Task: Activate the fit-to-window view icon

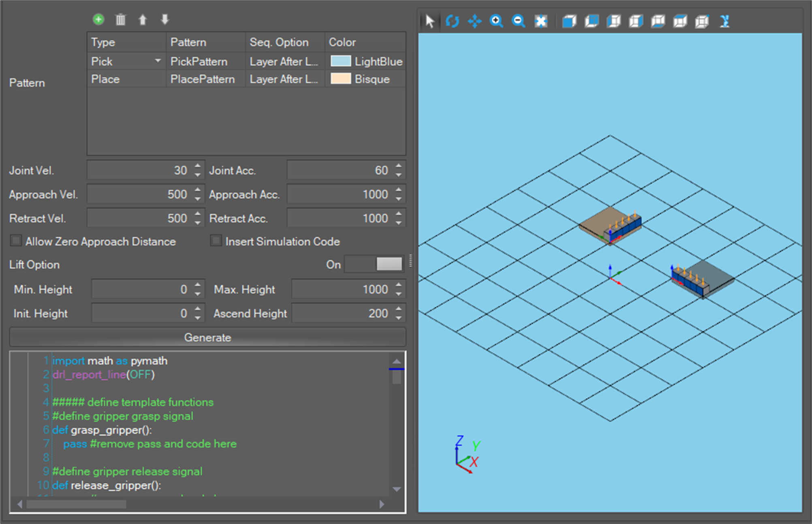Action: [x=541, y=21]
